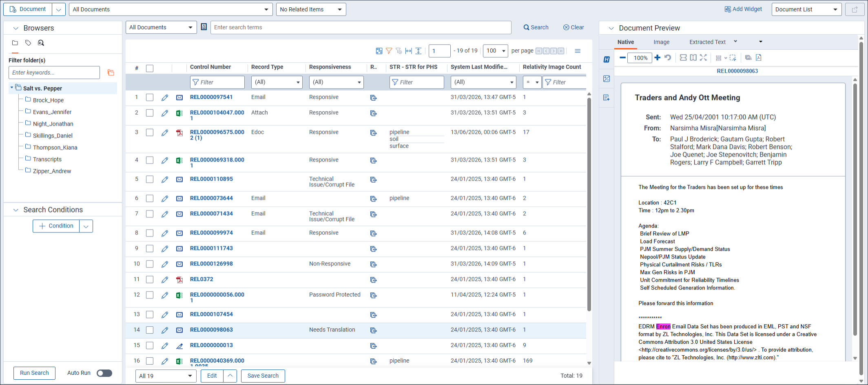
Task: Open the field tree tag browser icon
Action: (x=28, y=43)
